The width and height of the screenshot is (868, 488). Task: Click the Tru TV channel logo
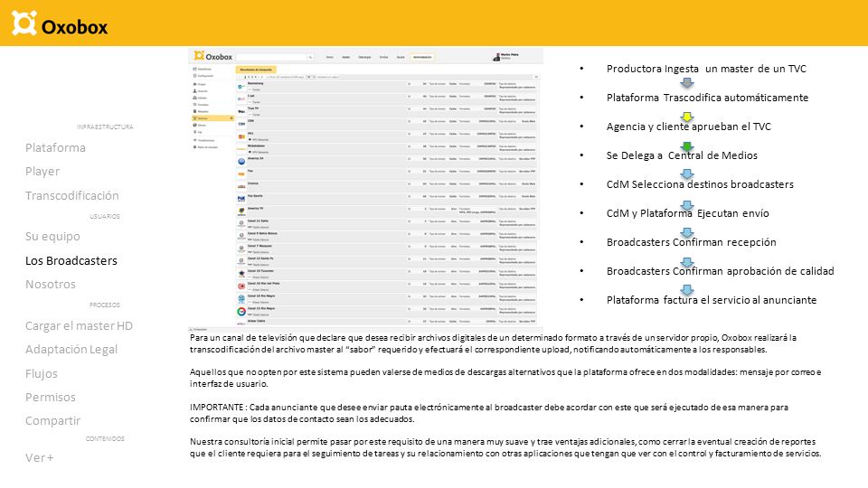click(241, 112)
